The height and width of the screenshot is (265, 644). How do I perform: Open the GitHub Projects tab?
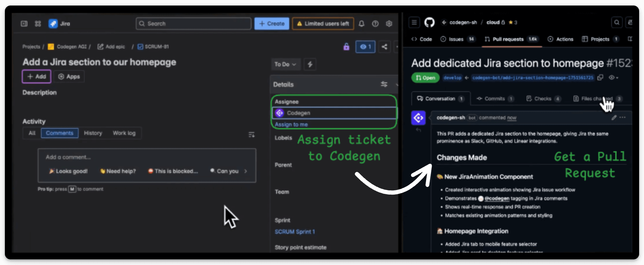tap(601, 39)
